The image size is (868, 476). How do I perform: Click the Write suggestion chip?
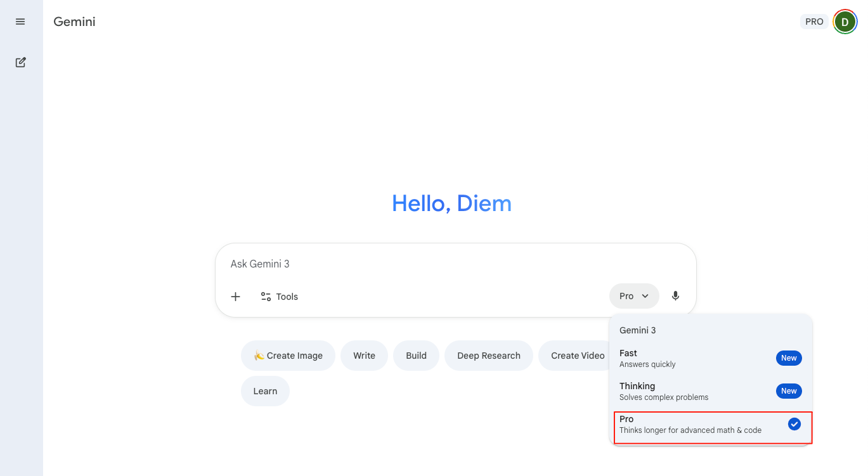[364, 356]
